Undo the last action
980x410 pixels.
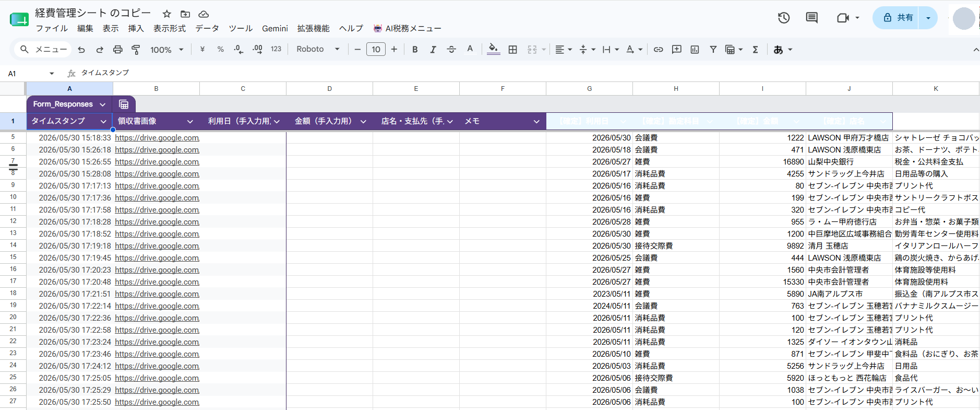[x=81, y=50]
